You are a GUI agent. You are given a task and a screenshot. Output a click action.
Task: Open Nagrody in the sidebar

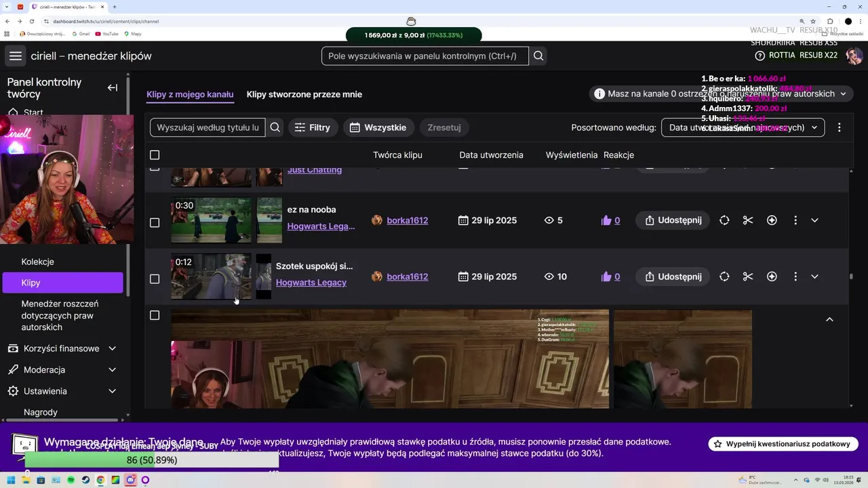click(x=41, y=412)
